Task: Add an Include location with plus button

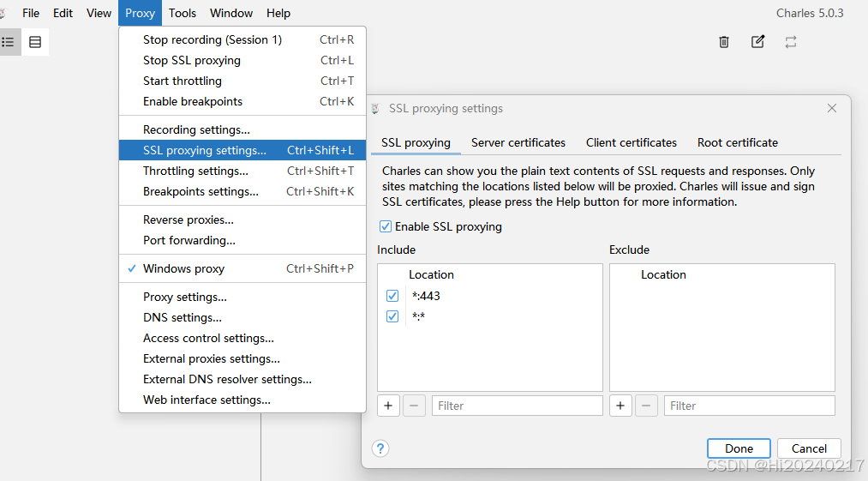Action: 388,406
